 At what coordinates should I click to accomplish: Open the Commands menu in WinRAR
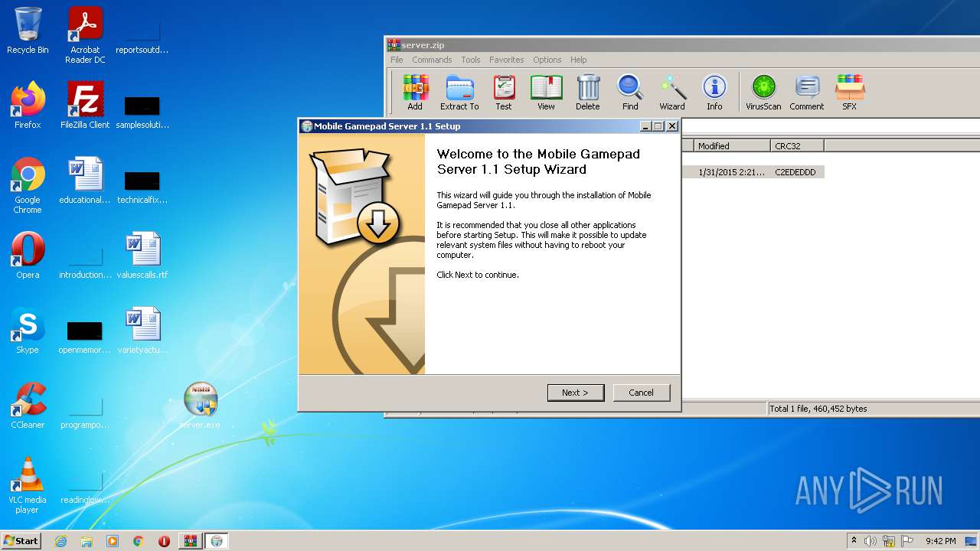(432, 60)
